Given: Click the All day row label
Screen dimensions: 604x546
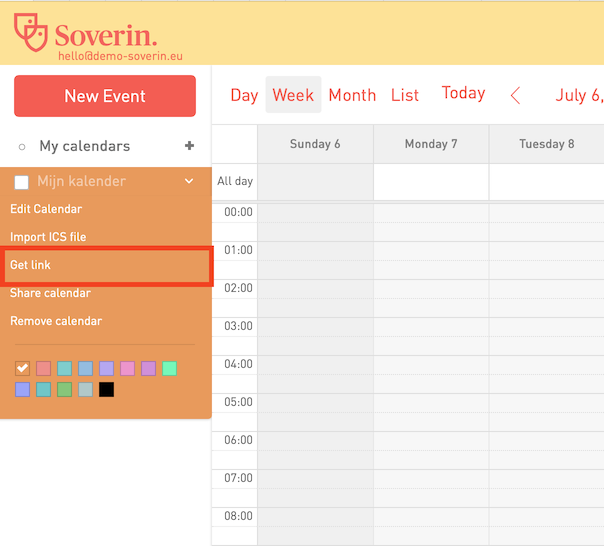Looking at the screenshot, I should (235, 181).
